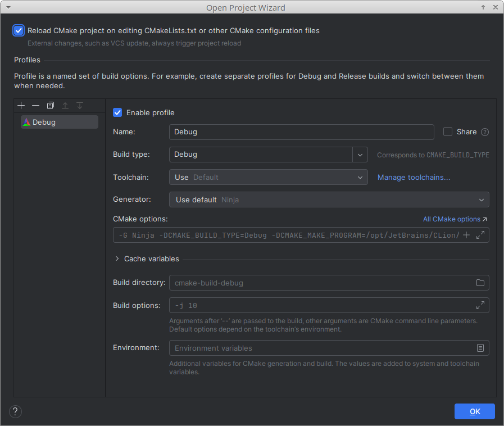The image size is (504, 426).
Task: Move profile down arrow
Action: click(x=80, y=106)
